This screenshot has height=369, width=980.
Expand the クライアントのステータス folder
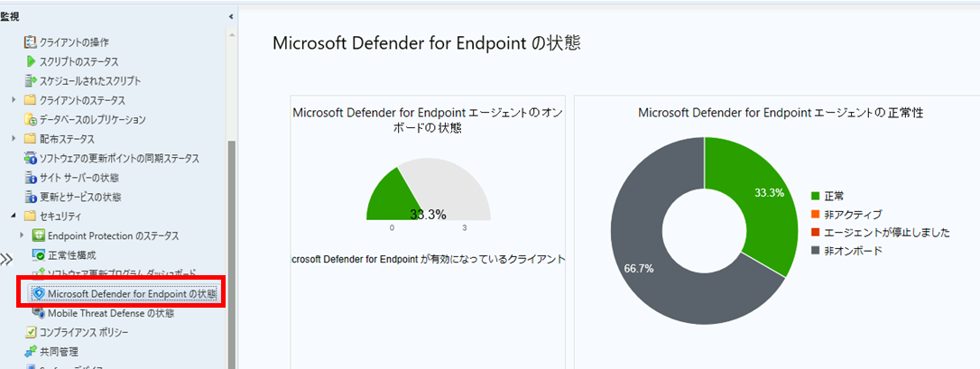(14, 100)
